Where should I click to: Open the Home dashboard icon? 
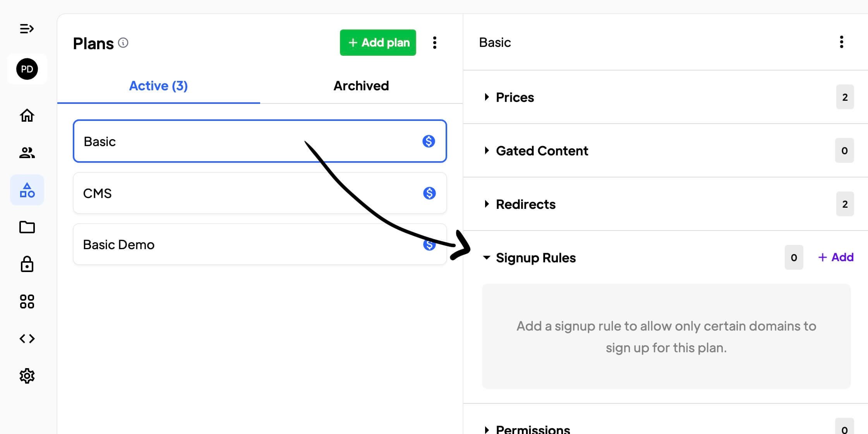pyautogui.click(x=27, y=115)
